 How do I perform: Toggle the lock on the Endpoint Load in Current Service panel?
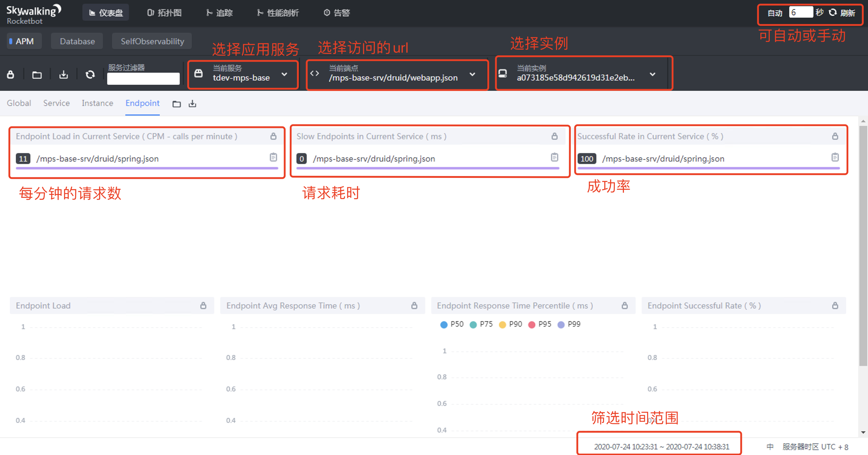click(x=273, y=136)
